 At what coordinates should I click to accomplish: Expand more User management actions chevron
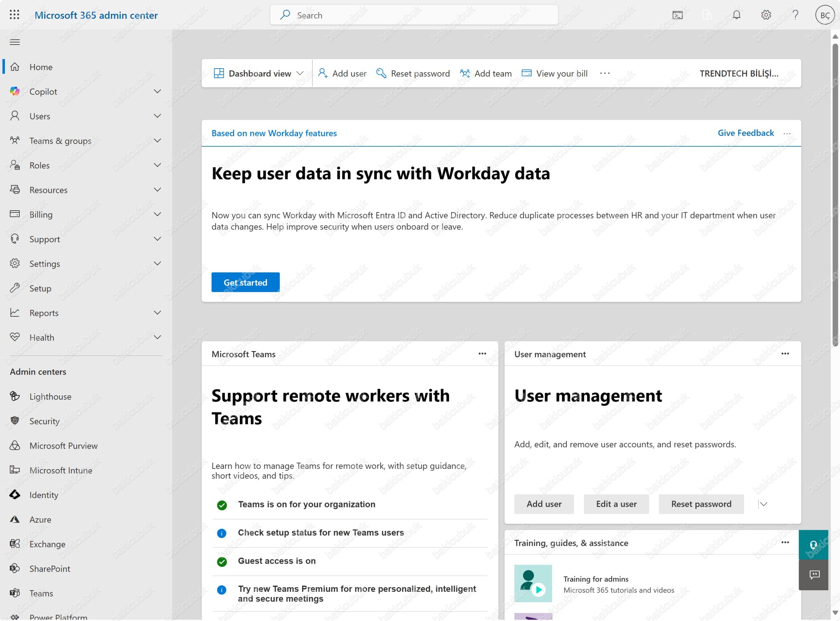(763, 505)
